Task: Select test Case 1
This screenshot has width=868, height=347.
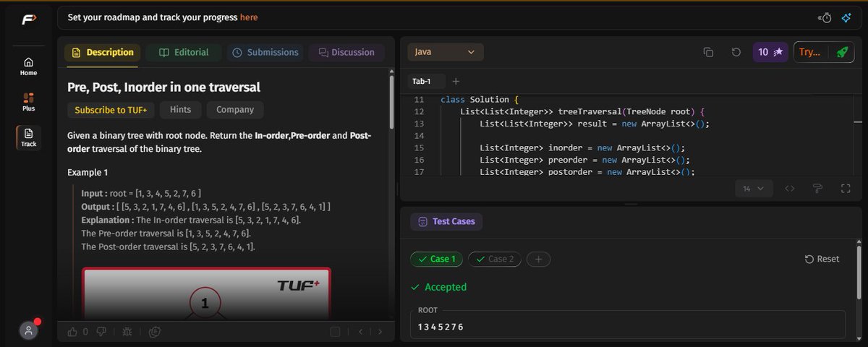Action: (x=436, y=259)
